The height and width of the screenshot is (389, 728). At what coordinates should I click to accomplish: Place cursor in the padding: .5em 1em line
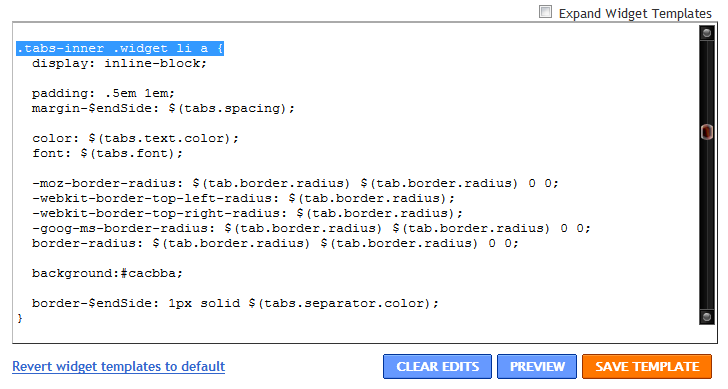tap(103, 93)
